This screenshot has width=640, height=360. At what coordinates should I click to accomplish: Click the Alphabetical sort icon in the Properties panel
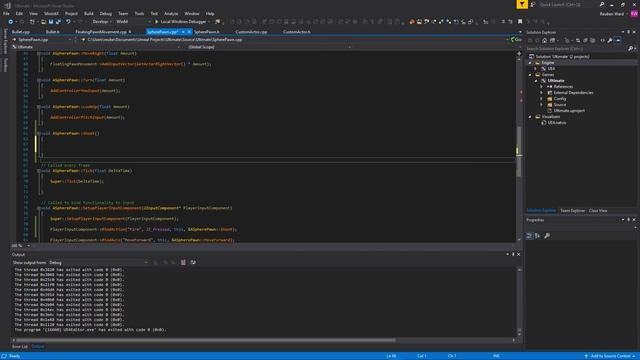click(x=538, y=236)
